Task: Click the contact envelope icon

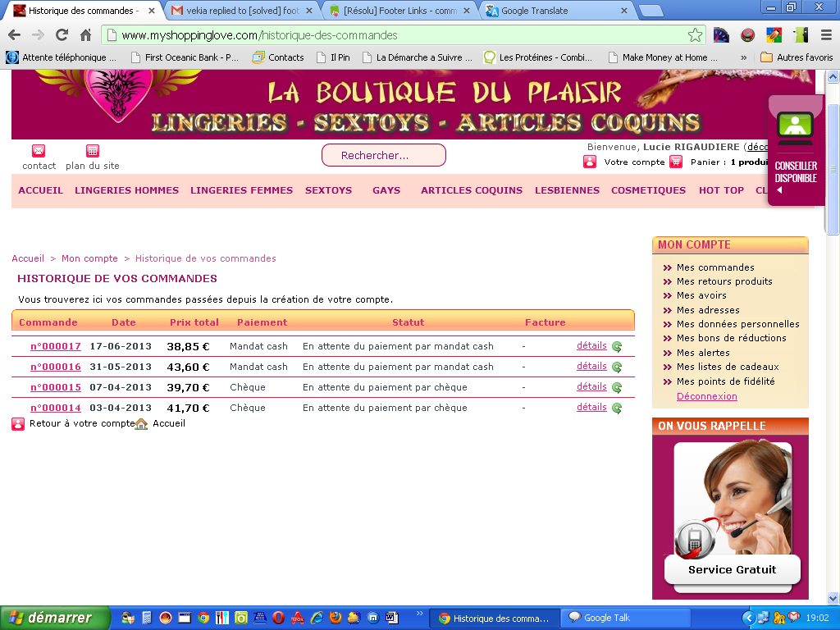Action: (x=39, y=151)
